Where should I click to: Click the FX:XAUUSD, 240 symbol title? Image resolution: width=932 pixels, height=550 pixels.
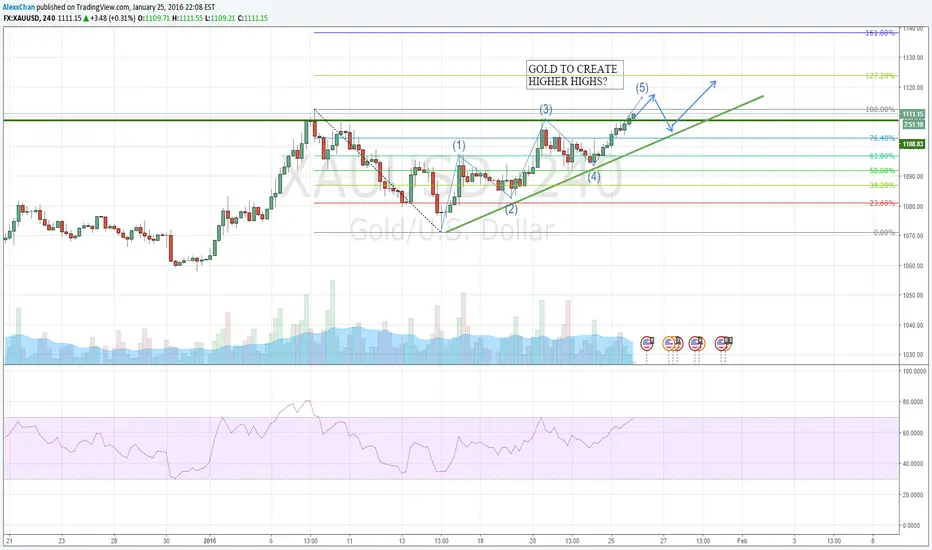29,18
